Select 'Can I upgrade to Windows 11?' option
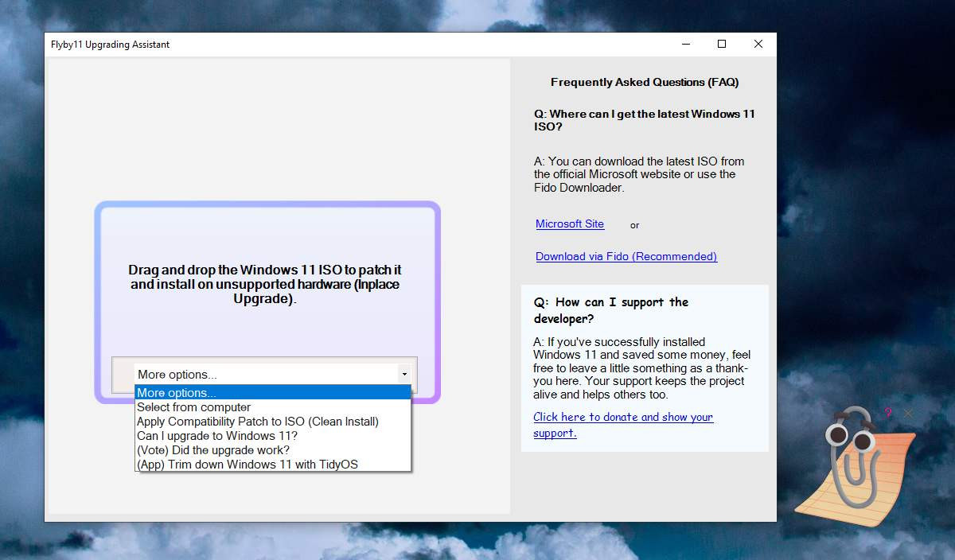This screenshot has width=955, height=560. tap(273, 436)
